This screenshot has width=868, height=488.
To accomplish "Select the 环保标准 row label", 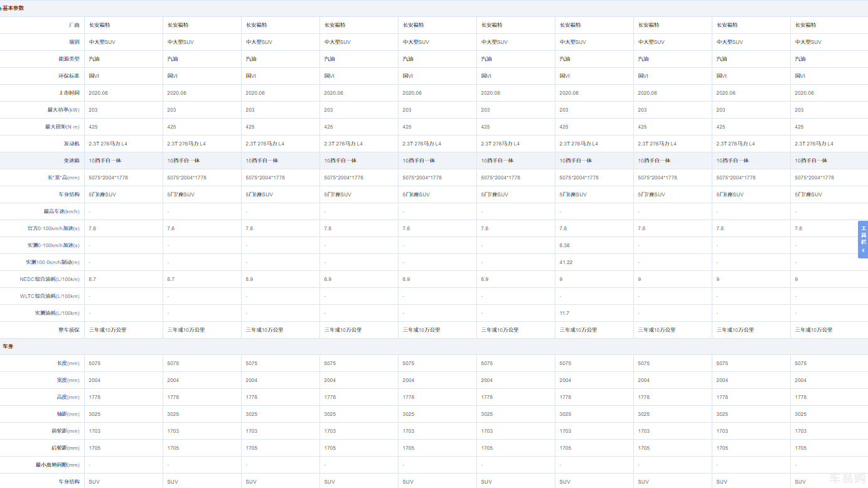I will (69, 76).
